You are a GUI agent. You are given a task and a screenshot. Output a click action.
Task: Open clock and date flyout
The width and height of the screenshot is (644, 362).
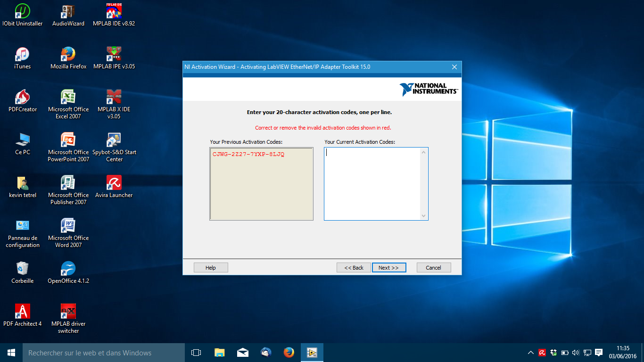pos(623,353)
